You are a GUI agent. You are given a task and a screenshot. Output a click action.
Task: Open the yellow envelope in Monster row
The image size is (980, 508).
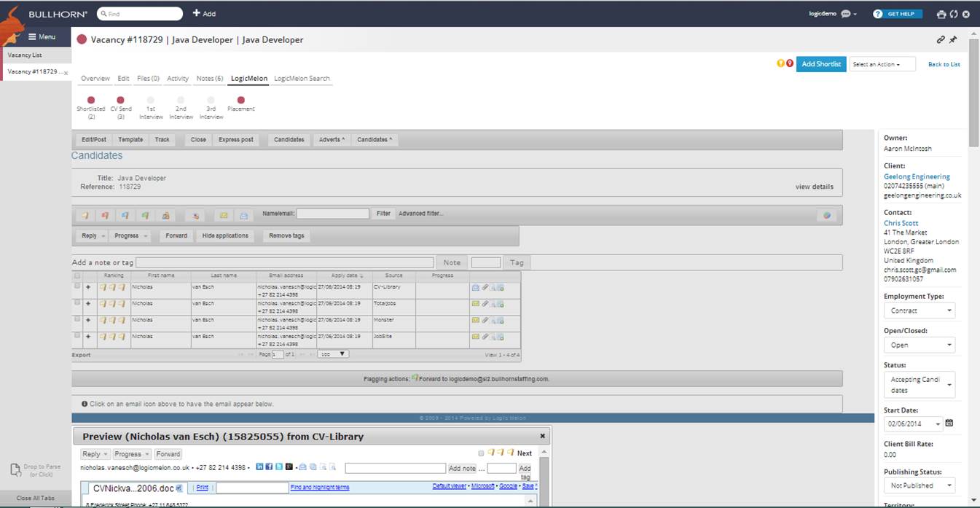(476, 320)
